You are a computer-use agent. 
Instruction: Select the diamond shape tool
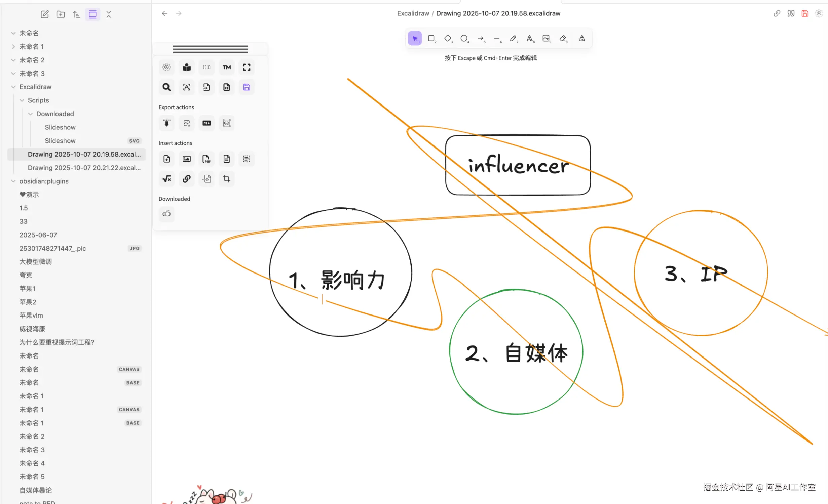point(448,38)
